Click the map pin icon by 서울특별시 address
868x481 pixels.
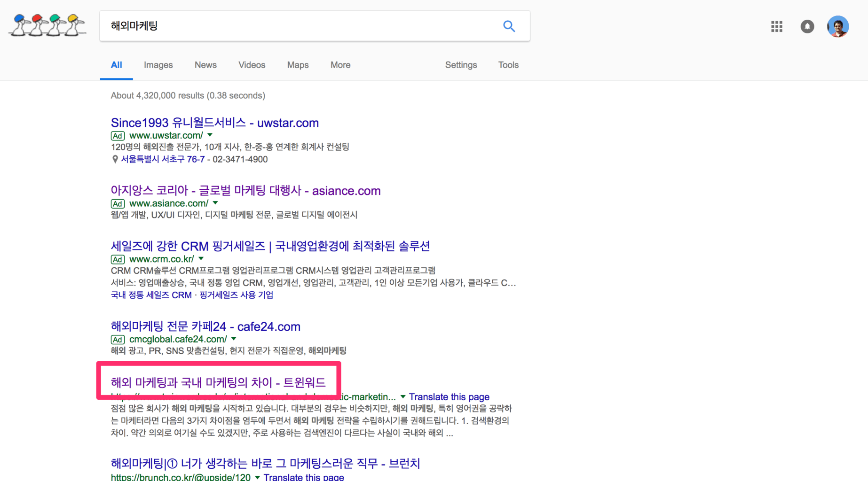coord(115,159)
